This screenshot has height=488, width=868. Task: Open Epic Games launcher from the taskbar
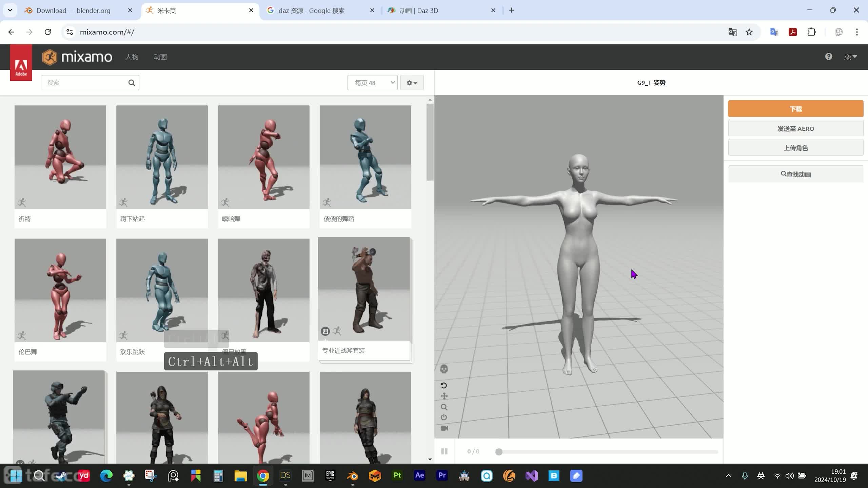tap(330, 476)
